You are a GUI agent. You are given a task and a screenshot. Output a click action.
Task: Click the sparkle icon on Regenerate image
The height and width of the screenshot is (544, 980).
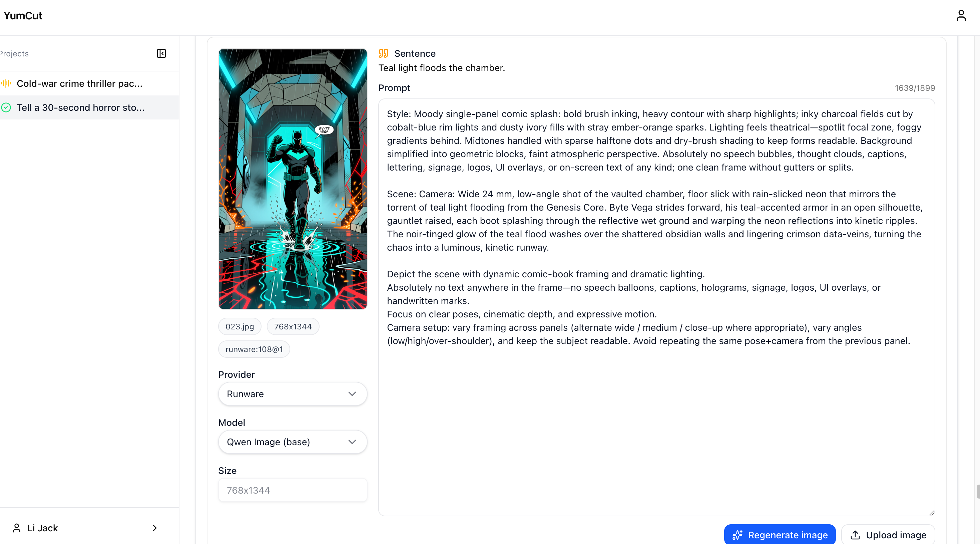[x=737, y=535]
